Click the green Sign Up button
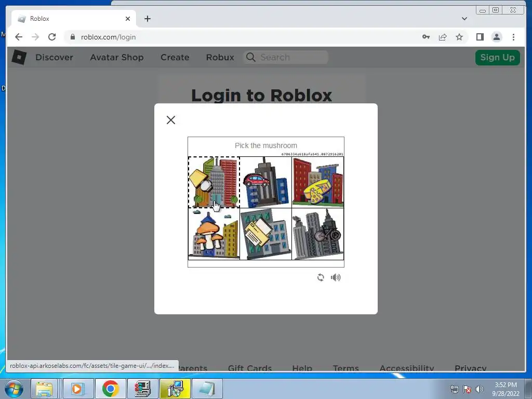Image resolution: width=532 pixels, height=399 pixels. (x=497, y=57)
